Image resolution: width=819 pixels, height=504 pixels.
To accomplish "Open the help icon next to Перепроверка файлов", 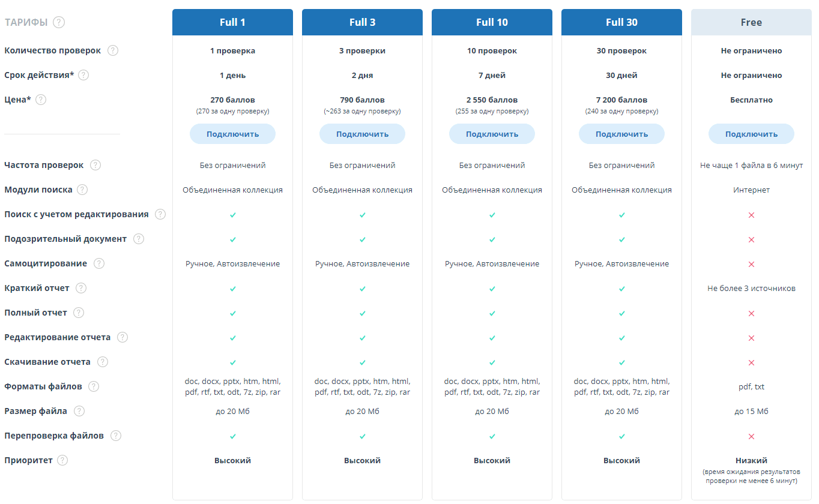I will (x=116, y=436).
